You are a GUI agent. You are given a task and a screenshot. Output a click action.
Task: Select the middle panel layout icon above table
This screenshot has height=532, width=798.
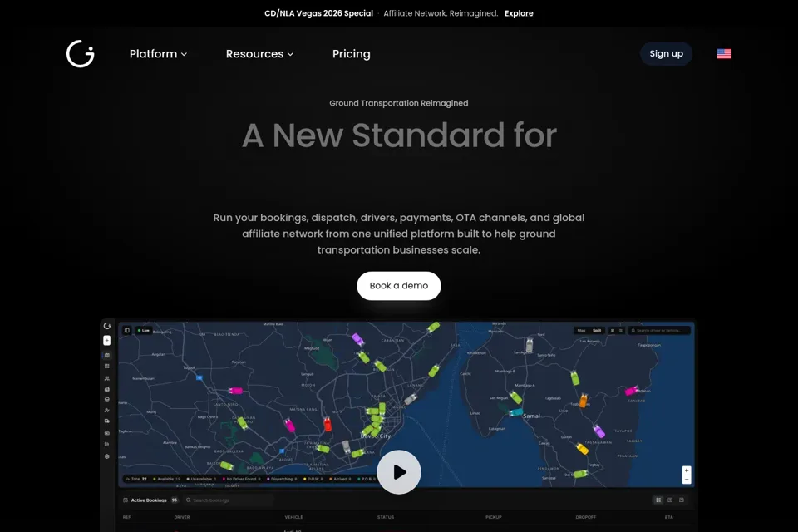click(670, 500)
